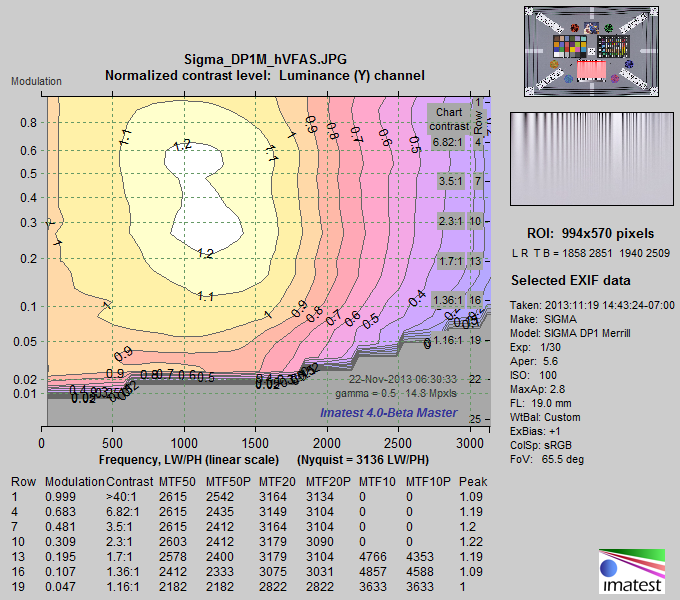Click the 'Aper: 5.6' EXIF line
The height and width of the screenshot is (600, 680).
coord(534,361)
